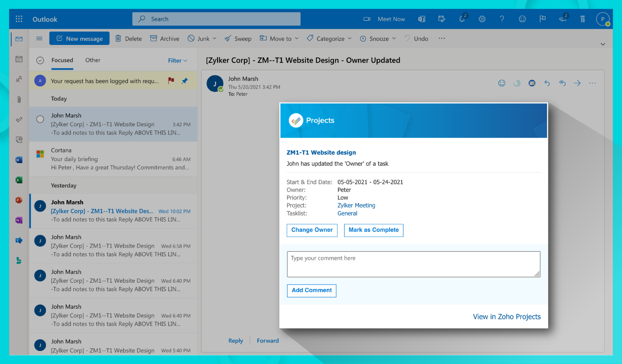
Task: Click Delete in the toolbar
Action: pyautogui.click(x=129, y=39)
